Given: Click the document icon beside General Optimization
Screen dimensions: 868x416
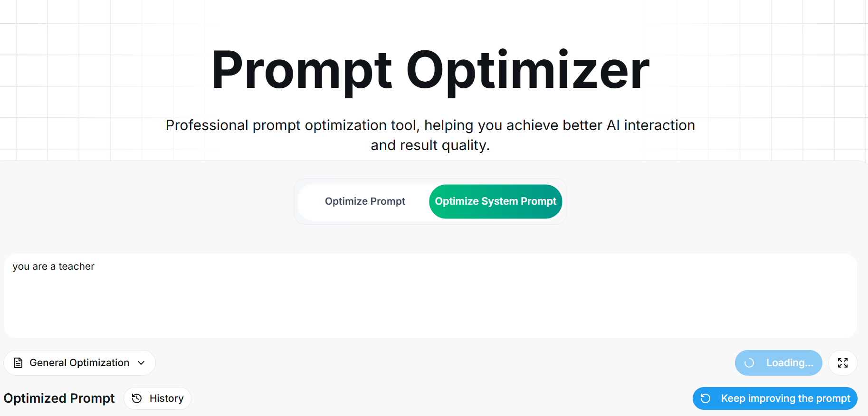Looking at the screenshot, I should (18, 362).
